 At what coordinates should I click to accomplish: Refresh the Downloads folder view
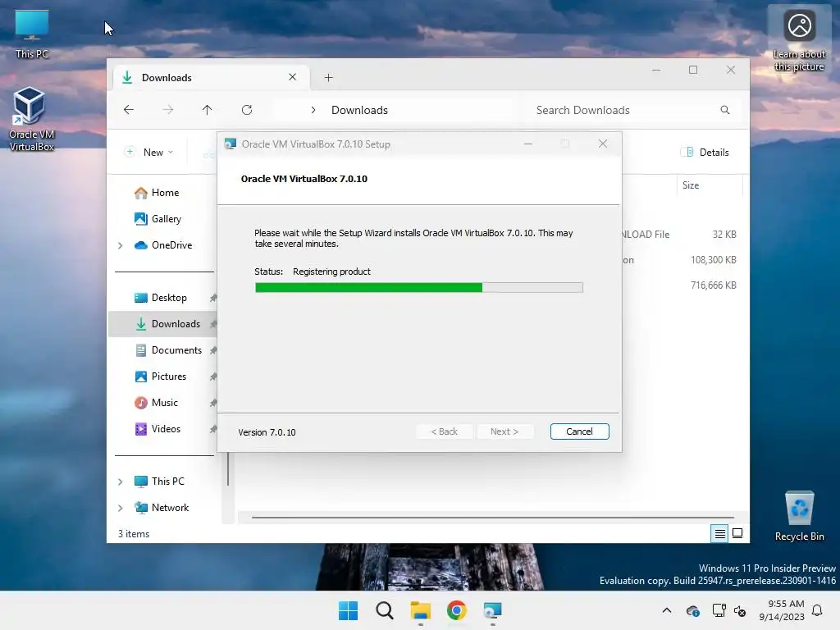[247, 110]
